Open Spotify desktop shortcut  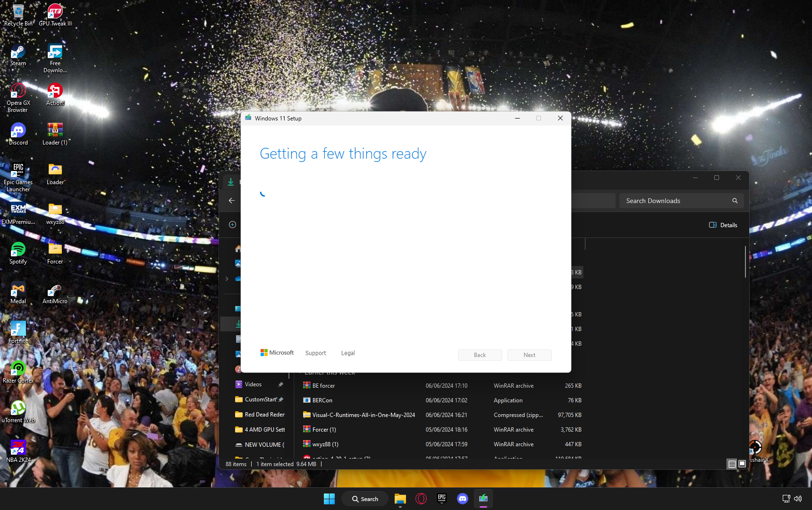point(18,253)
